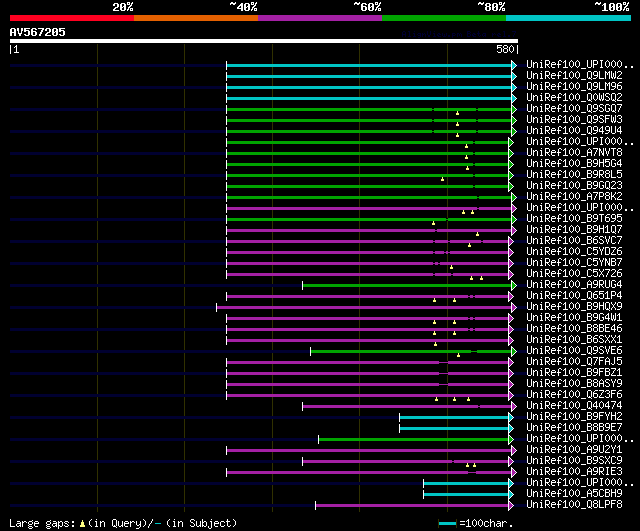640x531 pixels.
Task: Click the purple alignment bar for Q8LPF8
Action: [x=412, y=506]
